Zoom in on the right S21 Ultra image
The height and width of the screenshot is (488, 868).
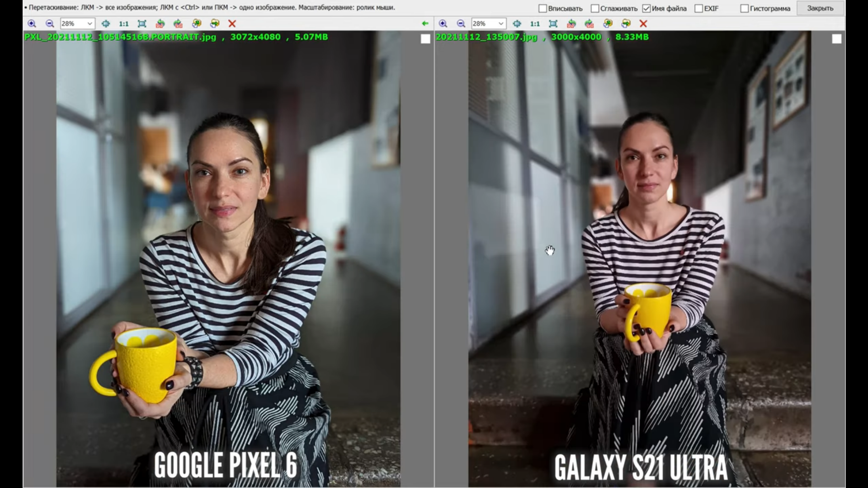point(443,23)
